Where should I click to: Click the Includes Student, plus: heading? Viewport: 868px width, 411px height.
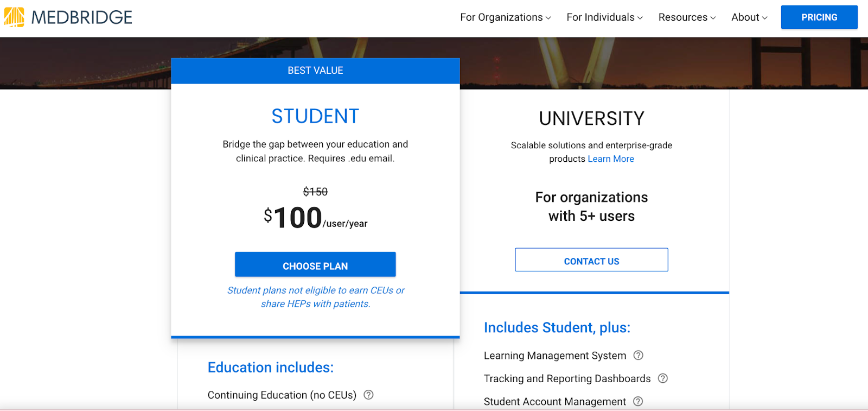[x=557, y=327]
